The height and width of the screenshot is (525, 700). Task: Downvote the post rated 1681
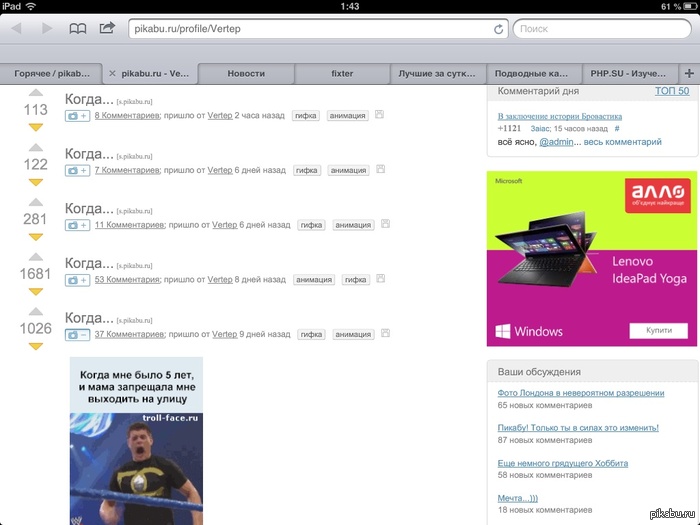coord(36,292)
